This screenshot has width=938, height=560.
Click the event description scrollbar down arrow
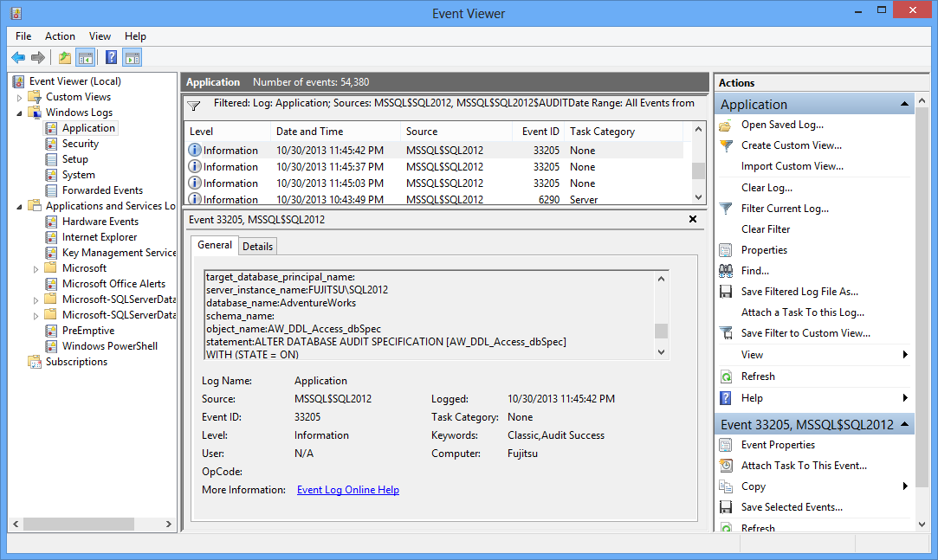(x=661, y=352)
